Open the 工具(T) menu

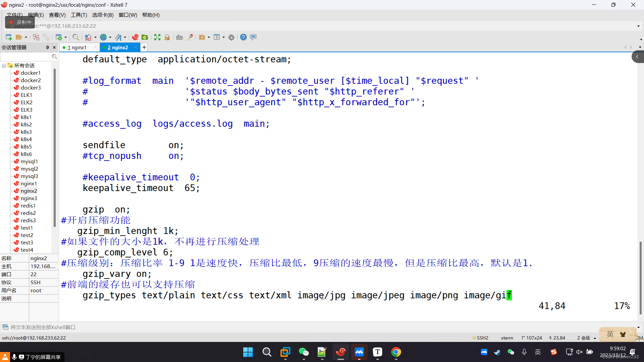(79, 15)
